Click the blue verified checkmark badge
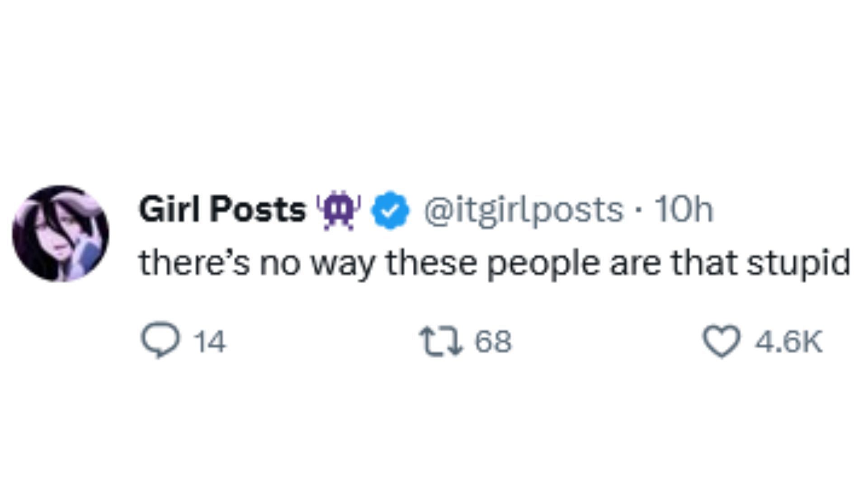This screenshot has height=488, width=868. 390,210
